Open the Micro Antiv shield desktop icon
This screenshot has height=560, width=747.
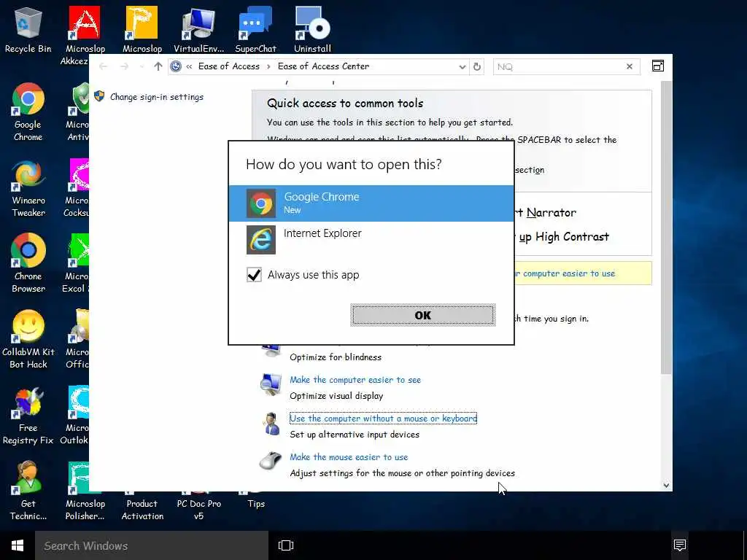(78, 112)
